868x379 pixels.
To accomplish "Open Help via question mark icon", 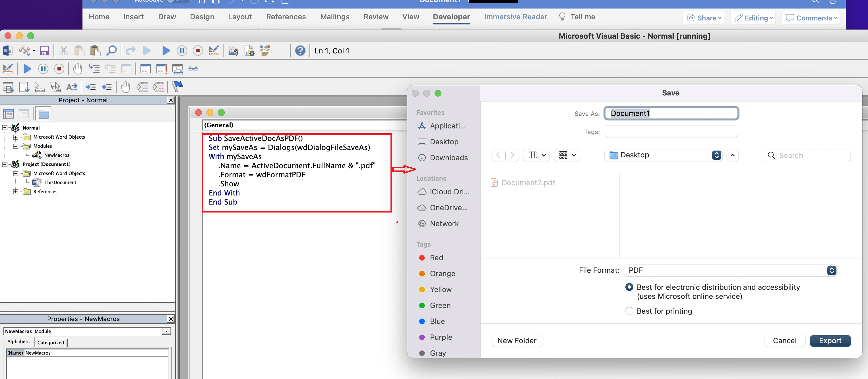I will 300,51.
